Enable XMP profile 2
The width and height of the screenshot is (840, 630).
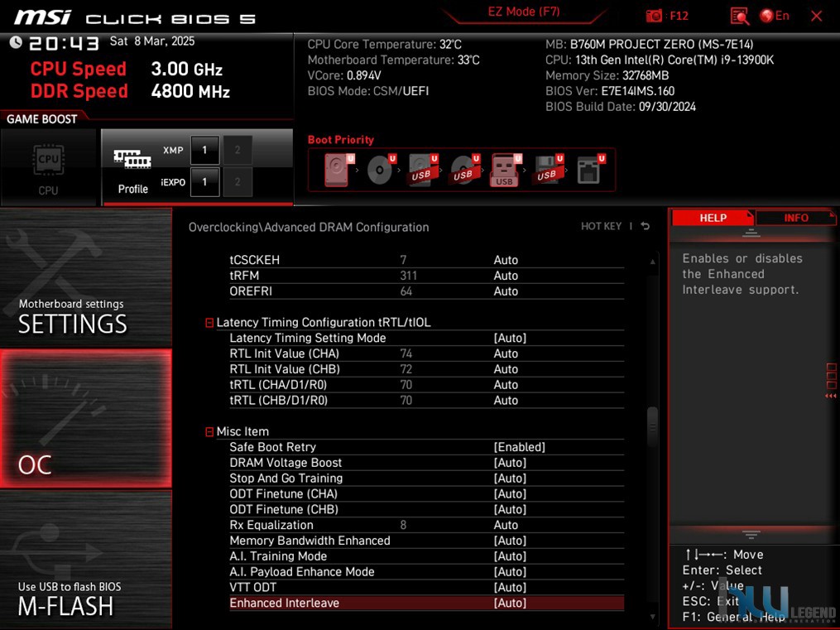coord(238,150)
